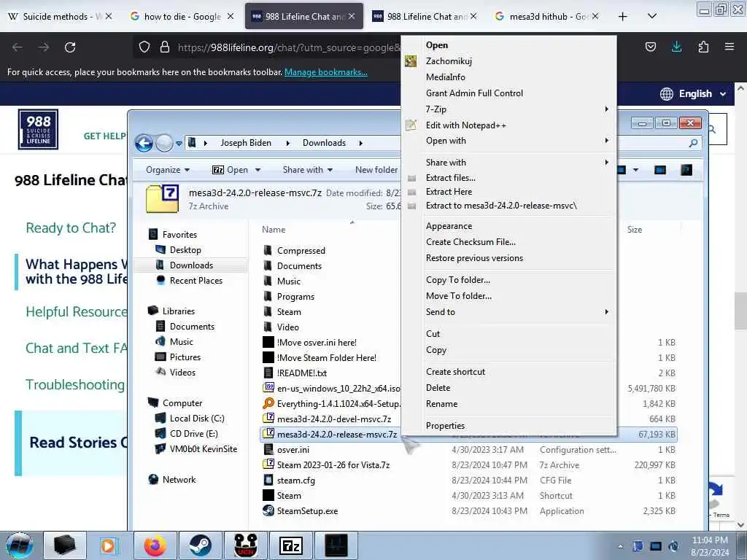Click the SteamSetup.exe file icon

coord(268,510)
